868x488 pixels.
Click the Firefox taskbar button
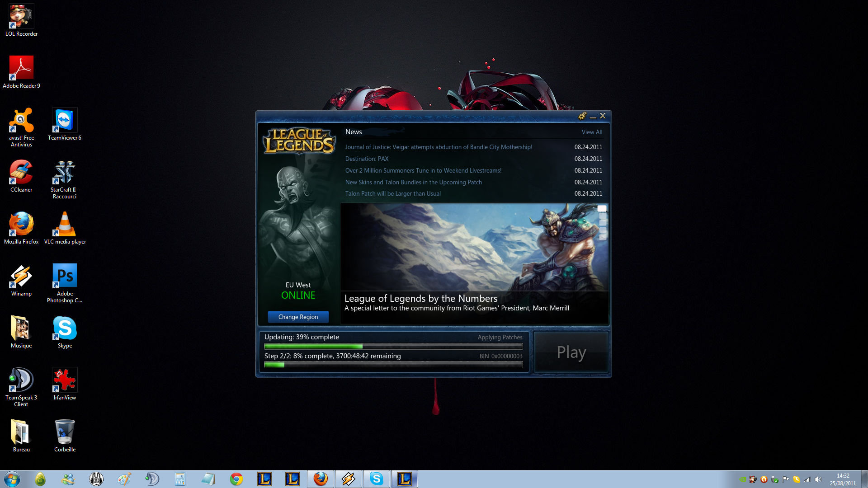tap(321, 479)
